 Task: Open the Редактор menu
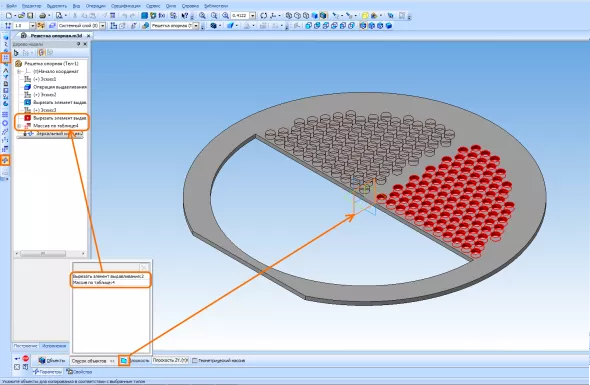tap(32, 6)
